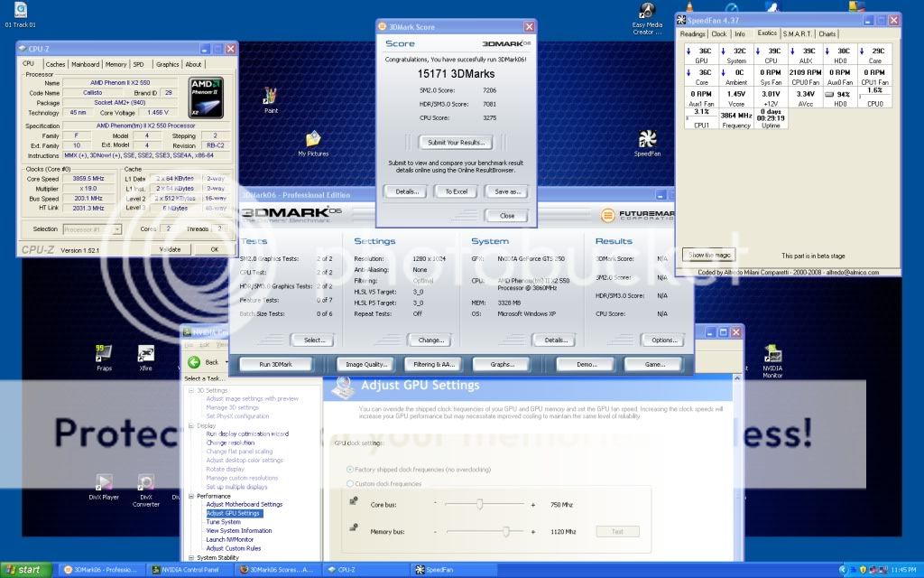Click the Close button in 3DMark Score dialog
The image size is (924, 578).
[507, 216]
